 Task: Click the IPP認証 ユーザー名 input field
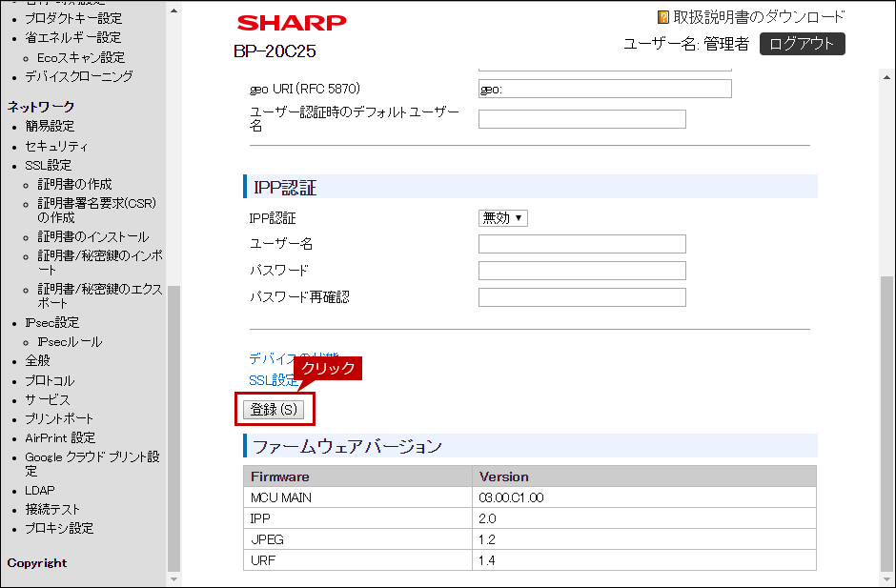pos(581,244)
